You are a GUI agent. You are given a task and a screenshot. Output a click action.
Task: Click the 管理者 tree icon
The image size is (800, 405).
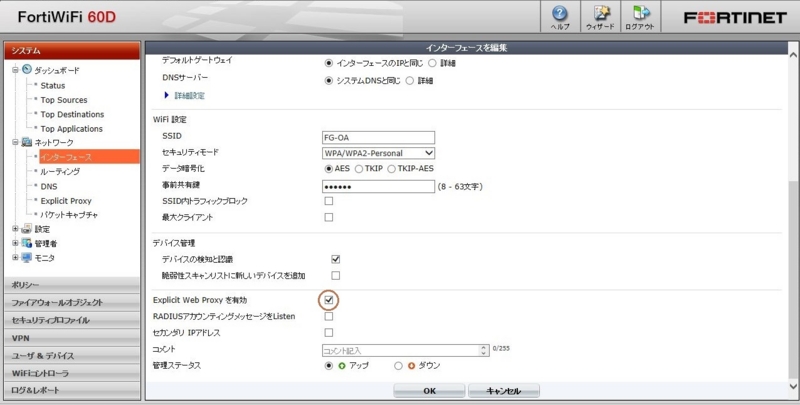point(27,243)
